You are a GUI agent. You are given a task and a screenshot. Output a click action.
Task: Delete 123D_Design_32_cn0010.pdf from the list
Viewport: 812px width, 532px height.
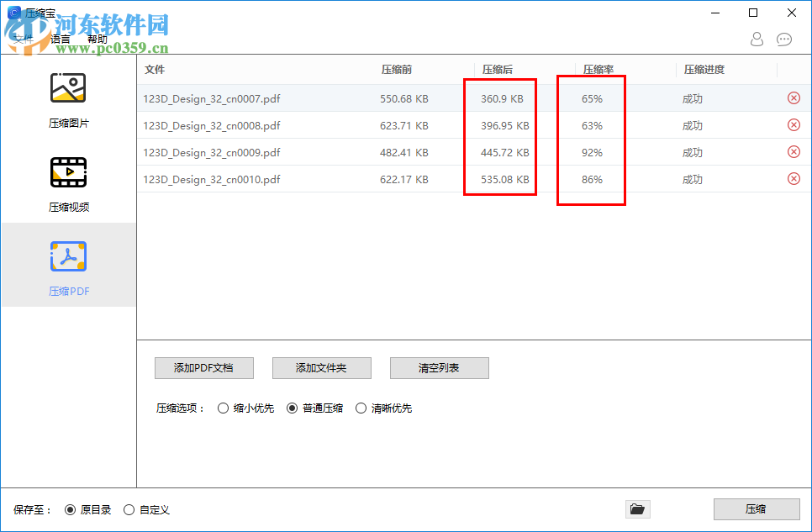tap(793, 178)
